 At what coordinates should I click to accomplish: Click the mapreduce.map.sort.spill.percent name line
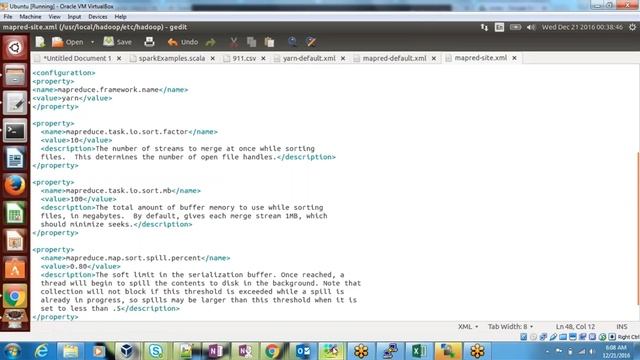pos(135,258)
